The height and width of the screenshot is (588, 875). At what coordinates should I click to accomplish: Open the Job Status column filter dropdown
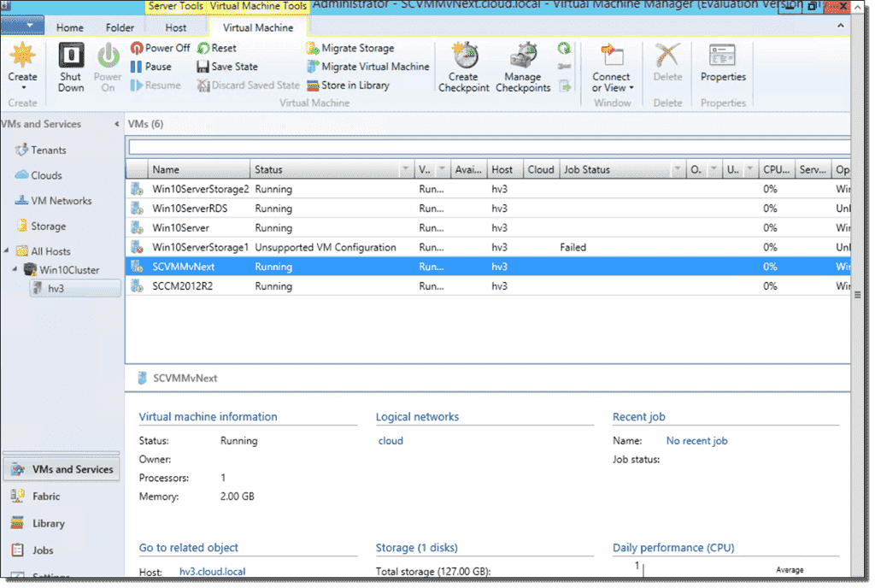click(x=677, y=169)
